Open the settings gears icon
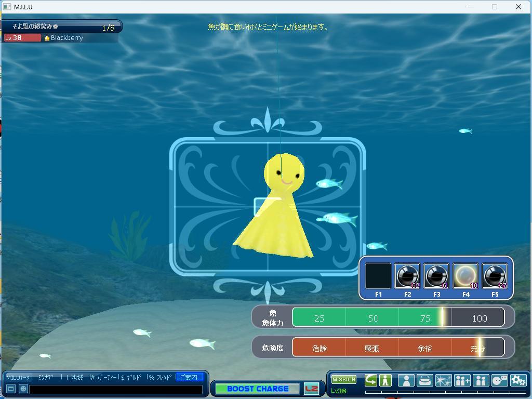532x399 pixels. tap(518, 380)
